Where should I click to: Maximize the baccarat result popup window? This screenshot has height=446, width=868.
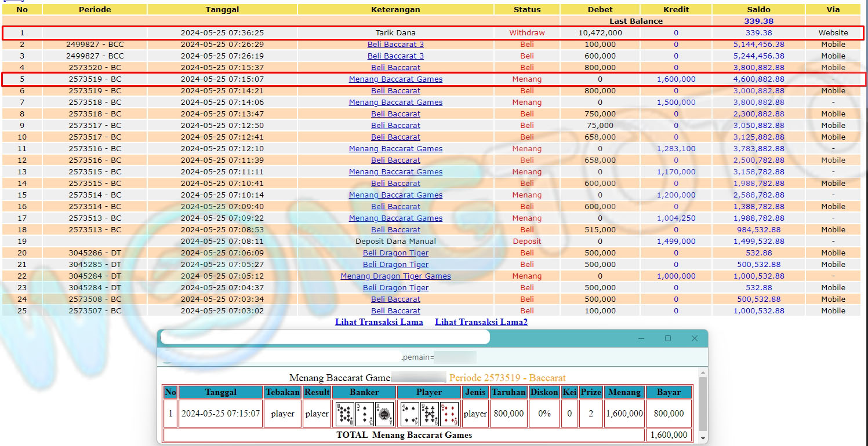[x=668, y=338]
